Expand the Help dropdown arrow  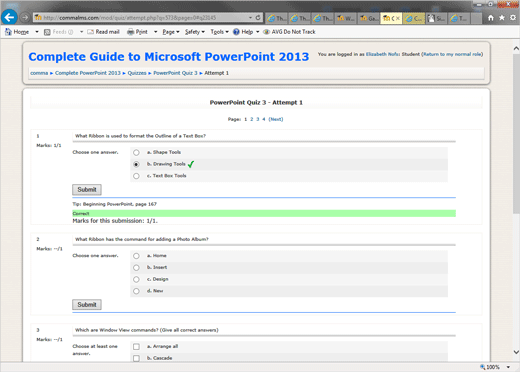click(258, 32)
